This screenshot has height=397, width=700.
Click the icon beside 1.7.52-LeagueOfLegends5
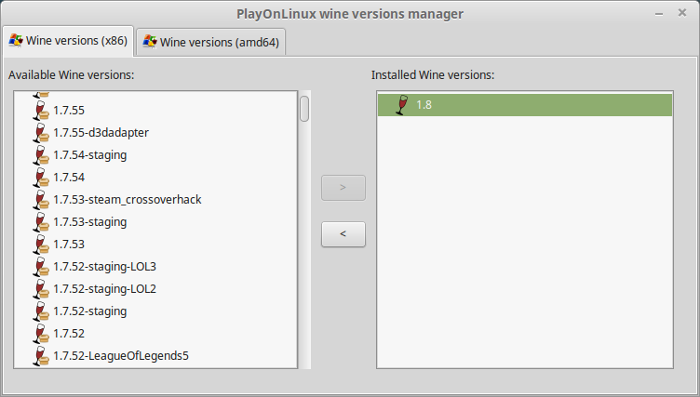[41, 356]
